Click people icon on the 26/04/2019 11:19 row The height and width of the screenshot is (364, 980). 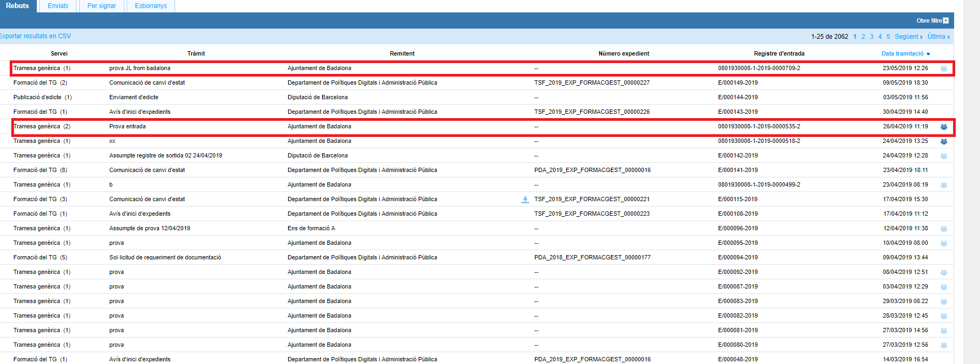click(x=943, y=127)
